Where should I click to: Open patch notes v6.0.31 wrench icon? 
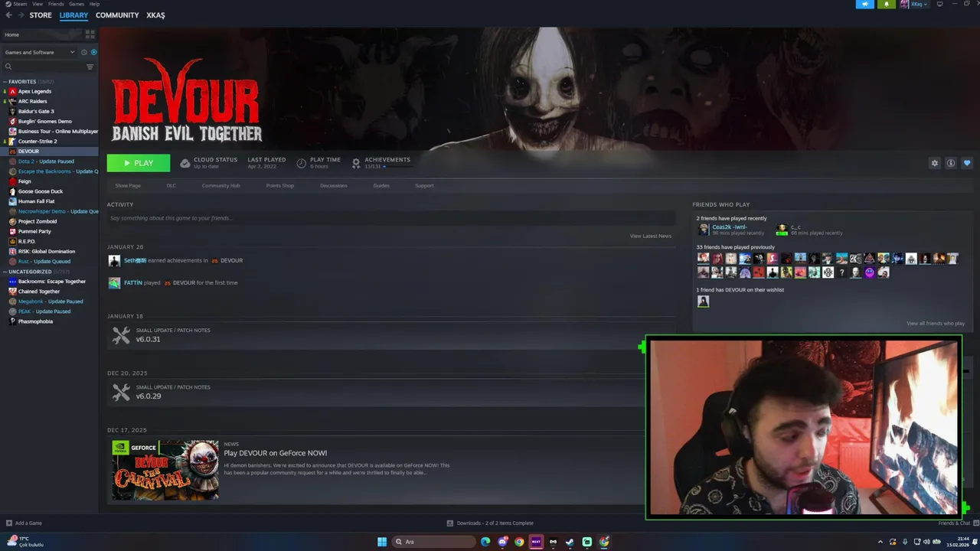coord(121,335)
